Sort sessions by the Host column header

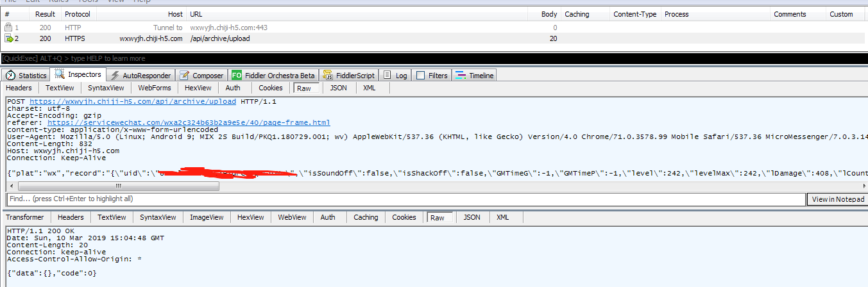click(x=175, y=14)
